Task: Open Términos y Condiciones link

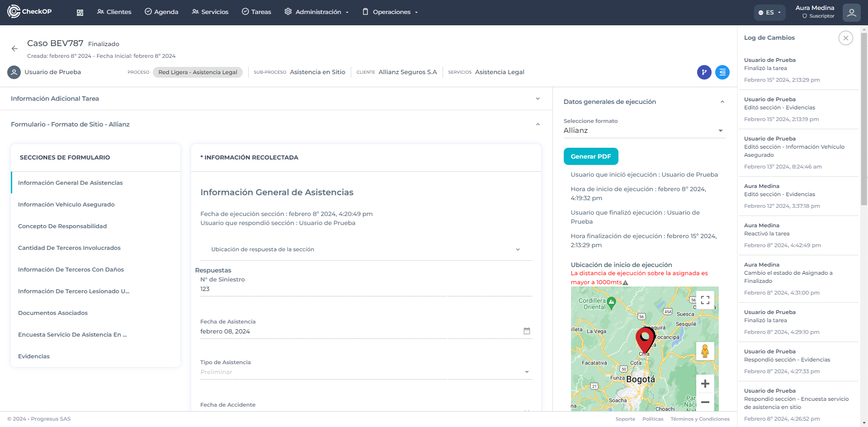Action: [700, 419]
